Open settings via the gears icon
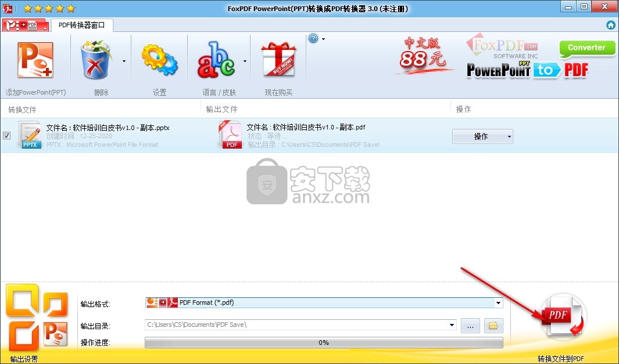The height and width of the screenshot is (364, 619). tap(159, 60)
